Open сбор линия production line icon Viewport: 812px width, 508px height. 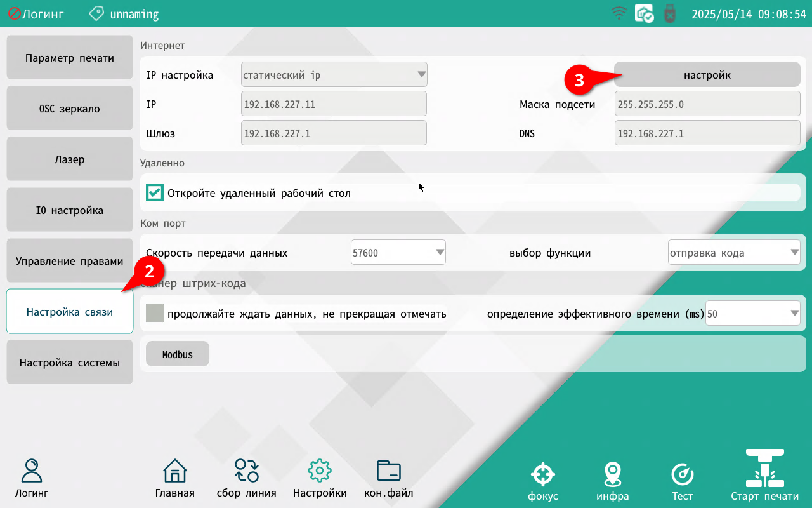coord(246,471)
